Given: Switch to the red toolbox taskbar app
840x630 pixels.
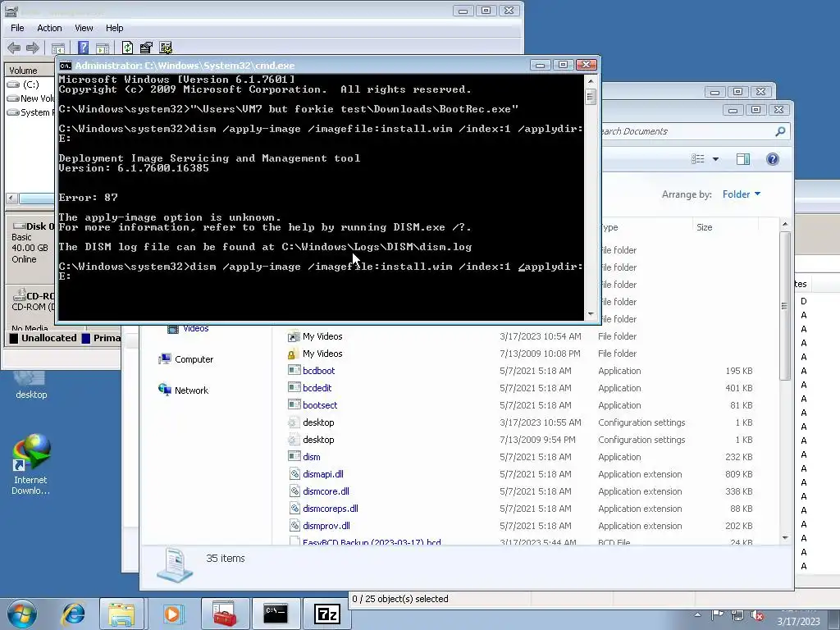Looking at the screenshot, I should (226, 614).
